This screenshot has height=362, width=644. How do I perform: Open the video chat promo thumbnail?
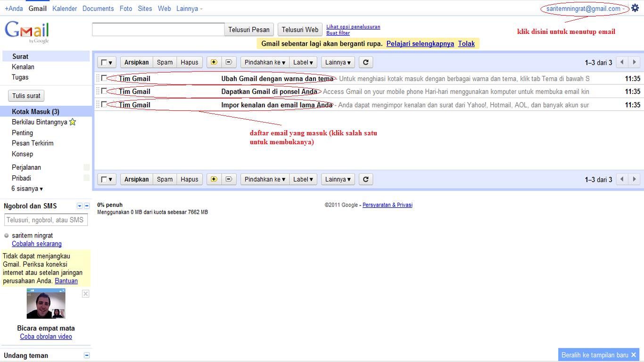46,304
